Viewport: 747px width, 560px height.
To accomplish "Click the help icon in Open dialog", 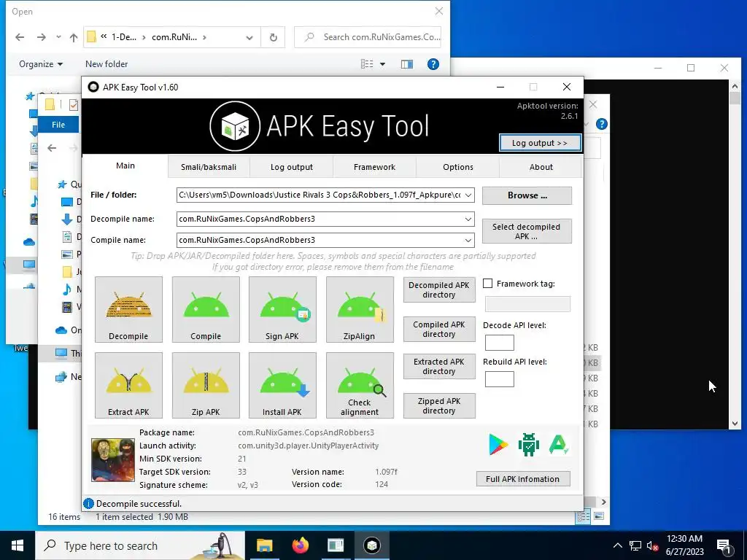I will coord(433,64).
